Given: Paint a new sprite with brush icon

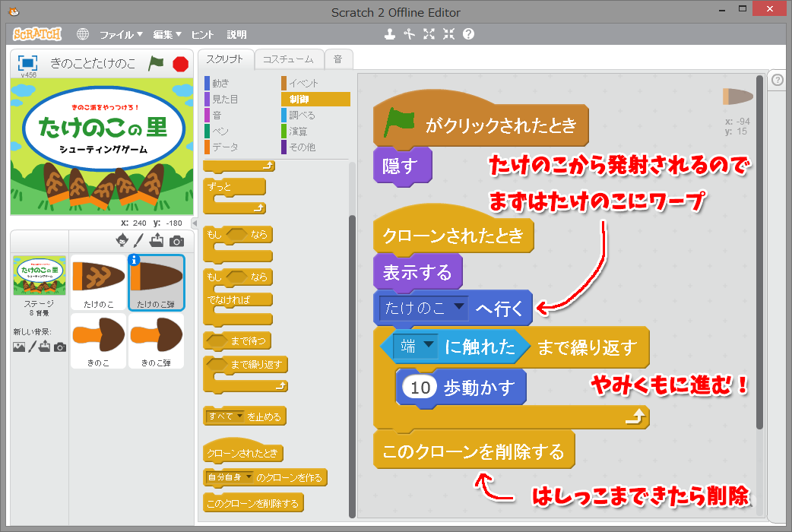Looking at the screenshot, I should pos(138,240).
